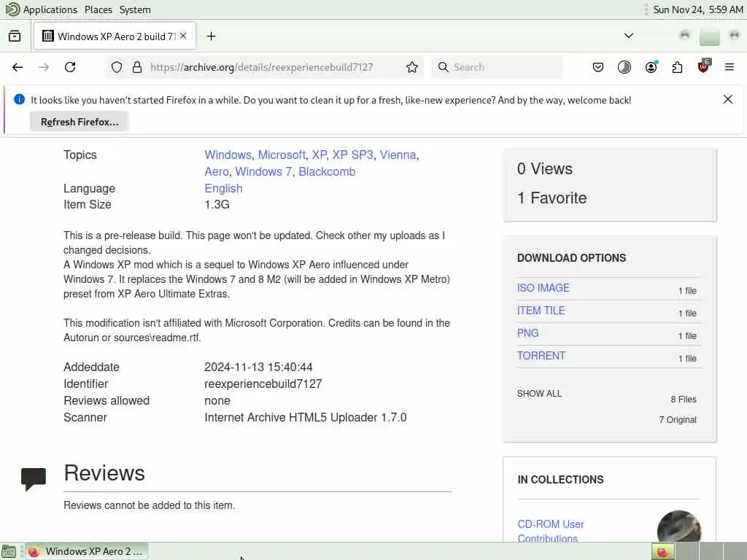This screenshot has width=747, height=560.
Task: Click the added date 2024-11-13 15:40:44
Action: [x=258, y=367]
